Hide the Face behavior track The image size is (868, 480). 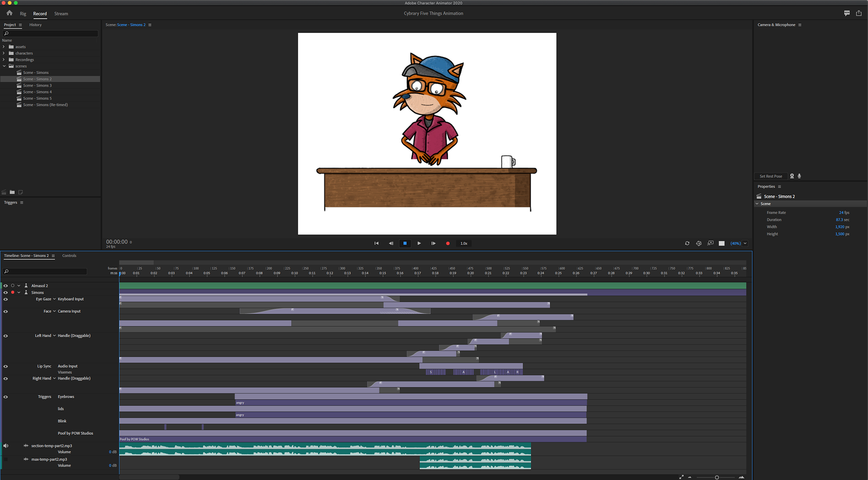click(6, 311)
